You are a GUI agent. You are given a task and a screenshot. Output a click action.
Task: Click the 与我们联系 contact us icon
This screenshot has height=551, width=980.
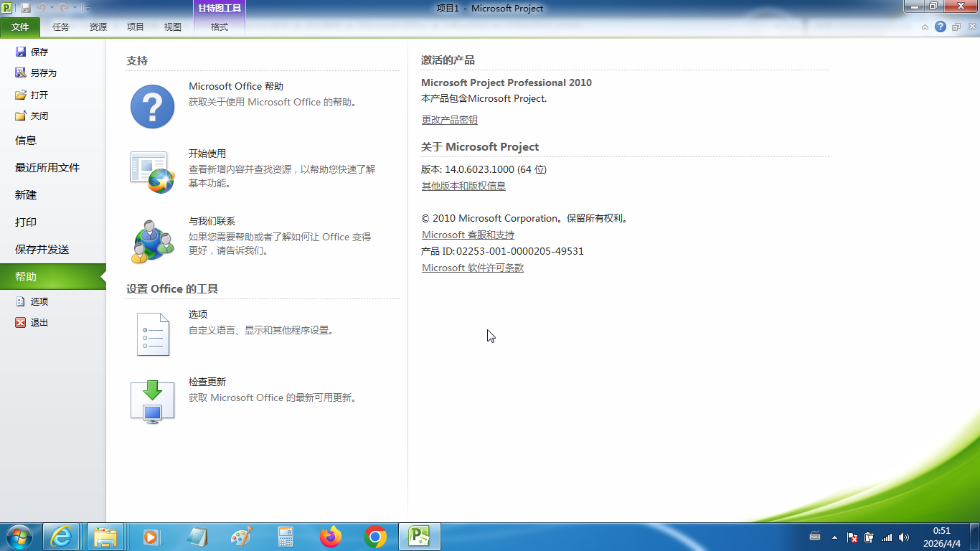pyautogui.click(x=152, y=241)
